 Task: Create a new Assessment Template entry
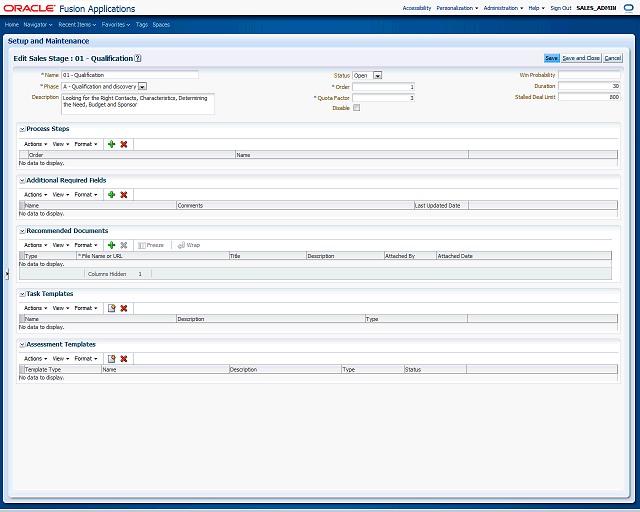[111, 359]
